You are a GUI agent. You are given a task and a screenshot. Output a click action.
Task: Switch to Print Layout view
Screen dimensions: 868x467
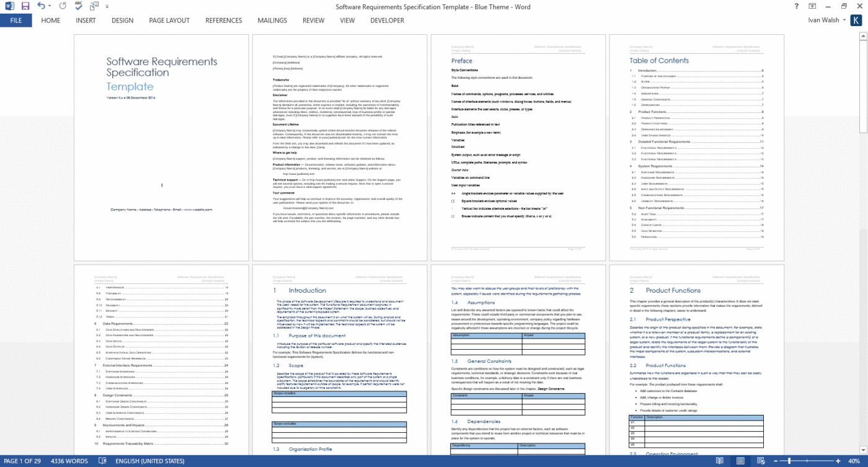(739, 461)
